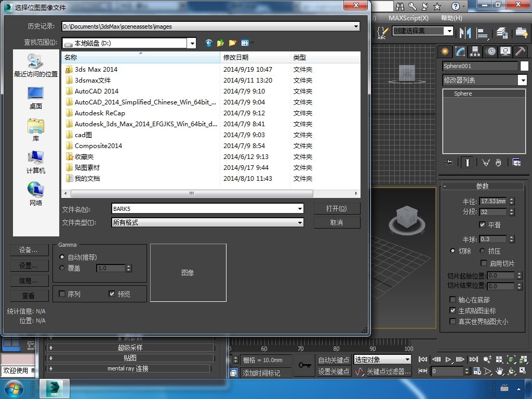Click the pin stack icon below modifier list
The width and height of the screenshot is (532, 399).
448,163
